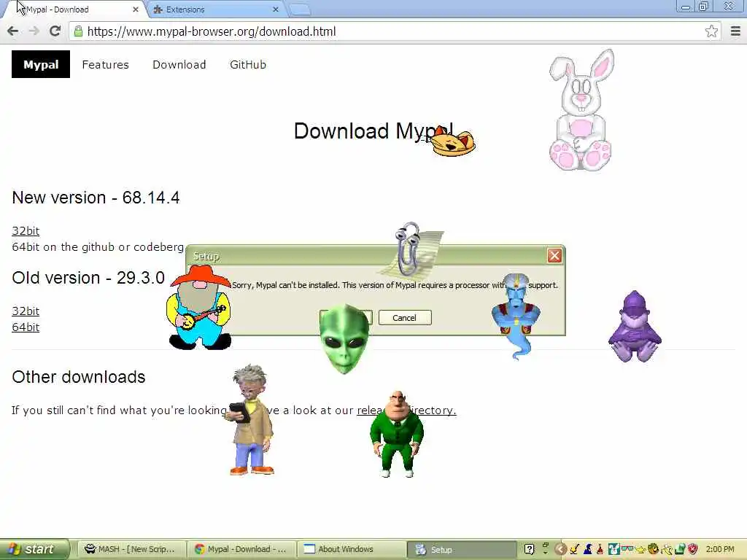Click the genie lamp tray icon
The image size is (747, 560).
640,550
